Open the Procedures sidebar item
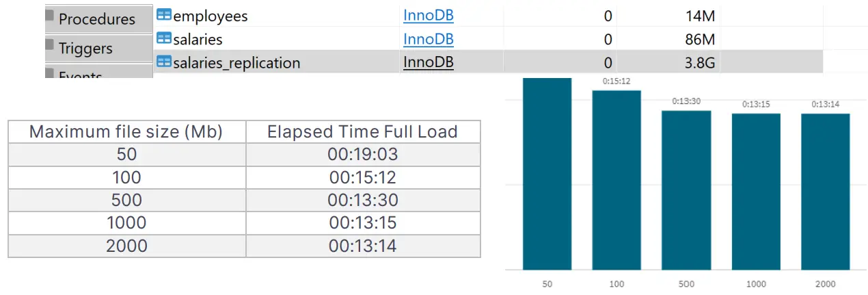 [96, 18]
